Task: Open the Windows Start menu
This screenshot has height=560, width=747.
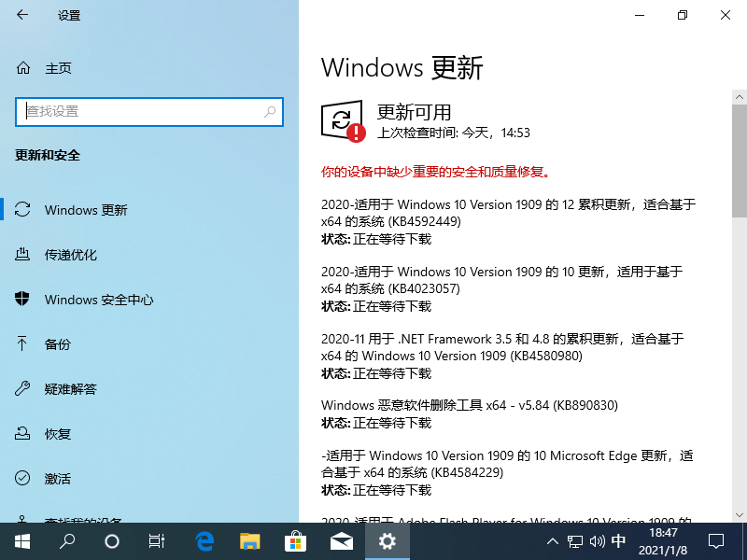Action: 21,540
